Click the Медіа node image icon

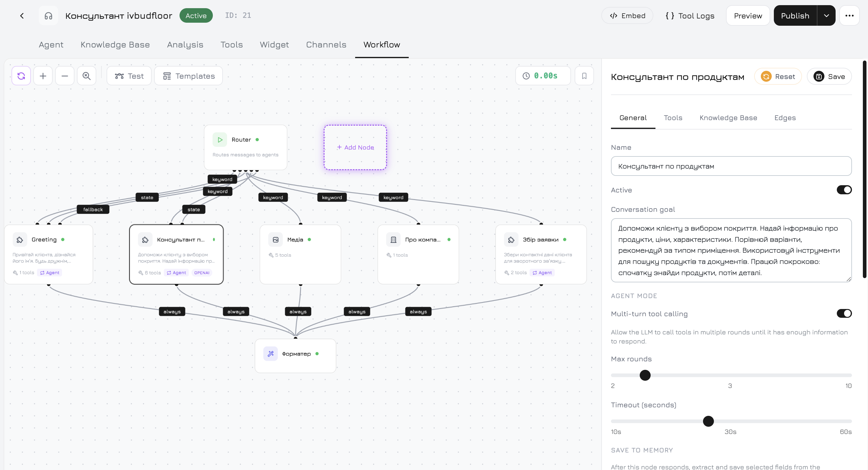[276, 239]
